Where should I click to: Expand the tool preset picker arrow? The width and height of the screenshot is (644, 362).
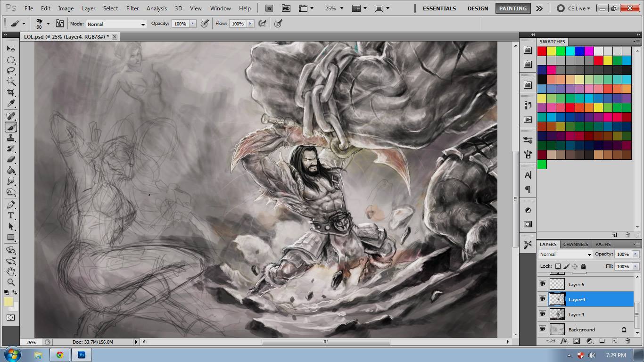[x=24, y=24]
